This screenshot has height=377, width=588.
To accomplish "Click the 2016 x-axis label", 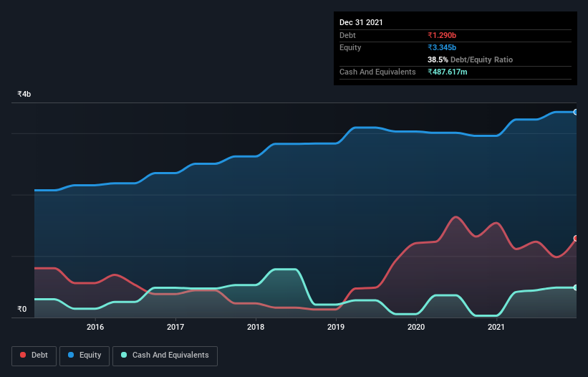I will [95, 327].
